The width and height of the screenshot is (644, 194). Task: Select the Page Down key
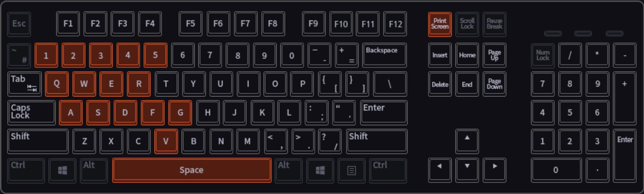point(494,84)
